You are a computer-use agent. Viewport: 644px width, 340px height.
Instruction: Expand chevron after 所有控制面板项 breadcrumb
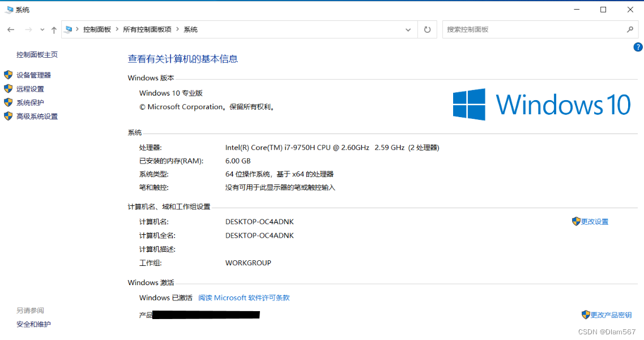coord(177,29)
